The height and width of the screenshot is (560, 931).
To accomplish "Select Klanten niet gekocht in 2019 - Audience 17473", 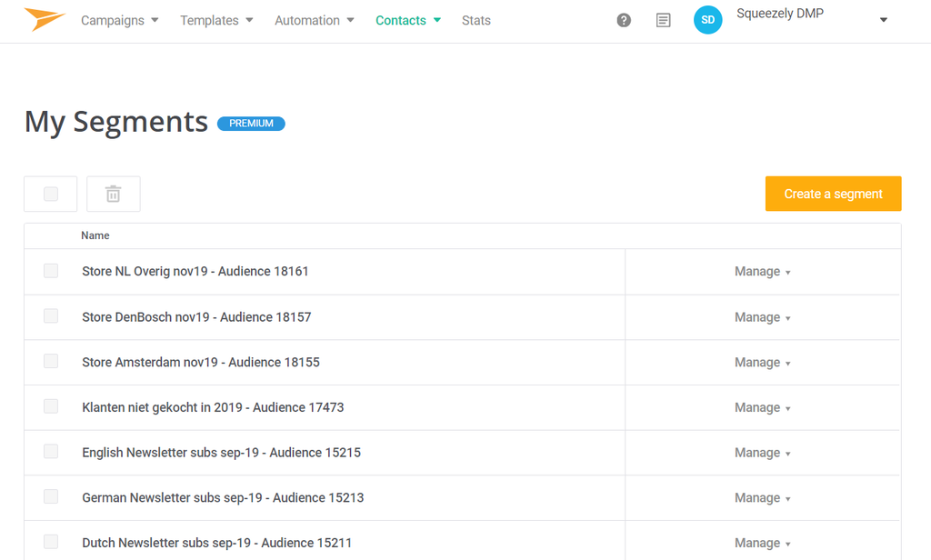I will 213,407.
